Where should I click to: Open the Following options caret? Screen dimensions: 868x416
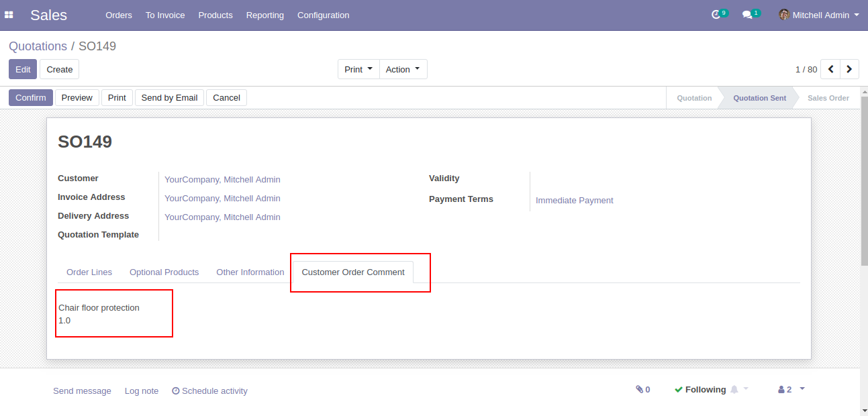(x=746, y=388)
